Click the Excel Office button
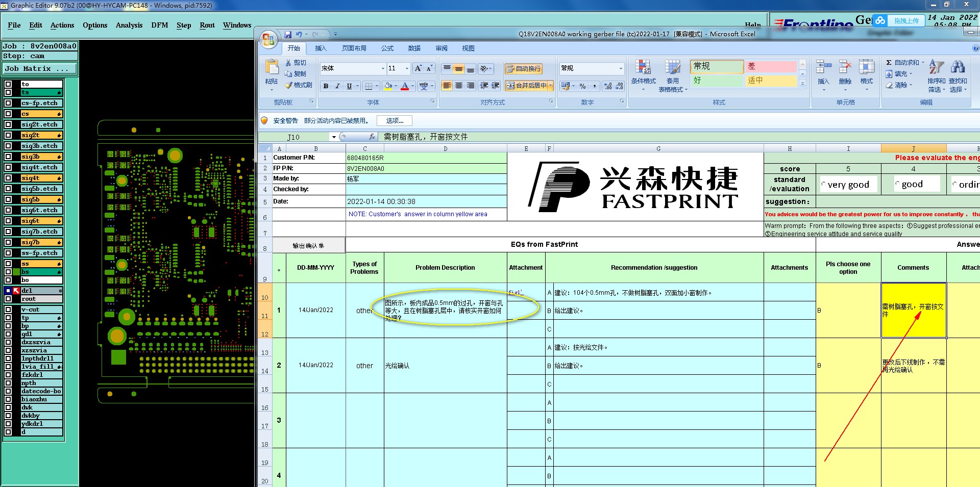This screenshot has height=487, width=980. pyautogui.click(x=268, y=40)
